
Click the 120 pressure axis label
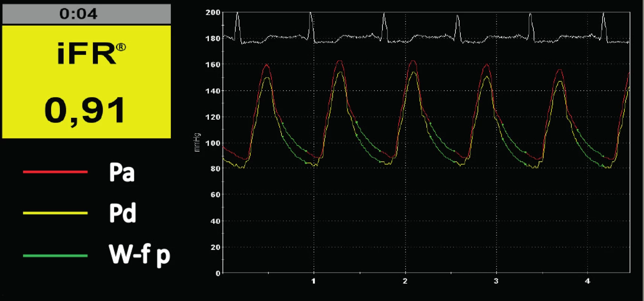(213, 117)
